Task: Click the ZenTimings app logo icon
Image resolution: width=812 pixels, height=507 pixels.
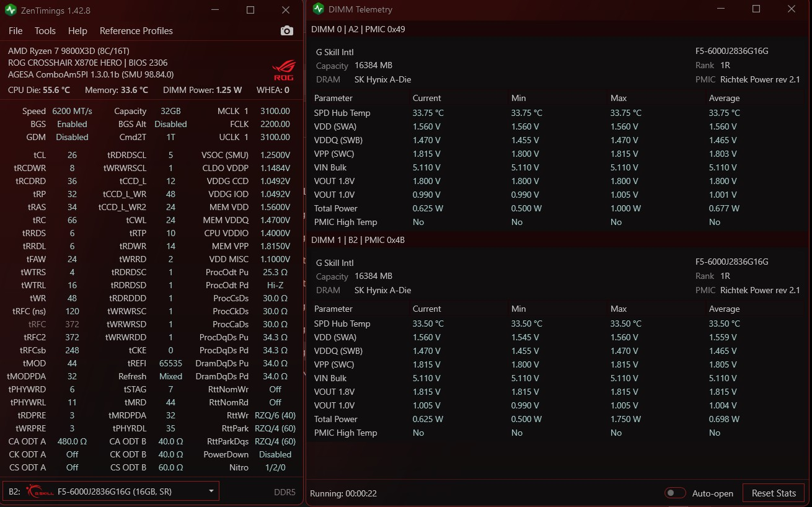Action: click(x=11, y=10)
